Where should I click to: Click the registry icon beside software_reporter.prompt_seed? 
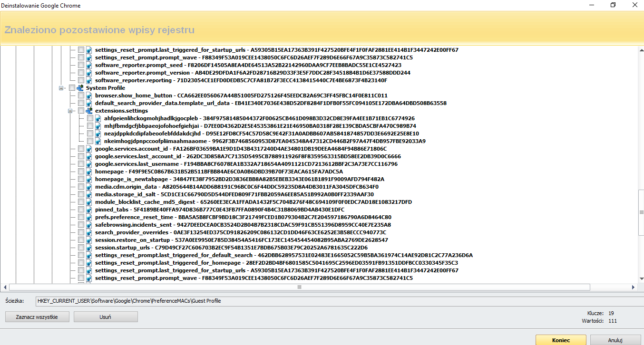tap(89, 65)
